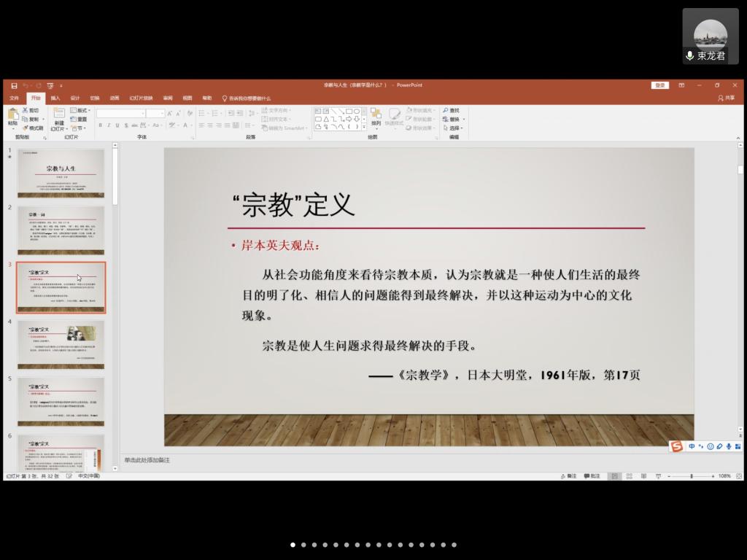This screenshot has height=560, width=747.
Task: Start slideshow from the status bar icon
Action: (x=658, y=476)
